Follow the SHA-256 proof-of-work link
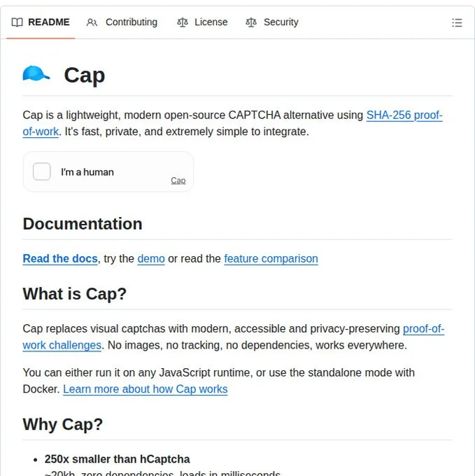Image resolution: width=475 pixels, height=476 pixels. [404, 115]
